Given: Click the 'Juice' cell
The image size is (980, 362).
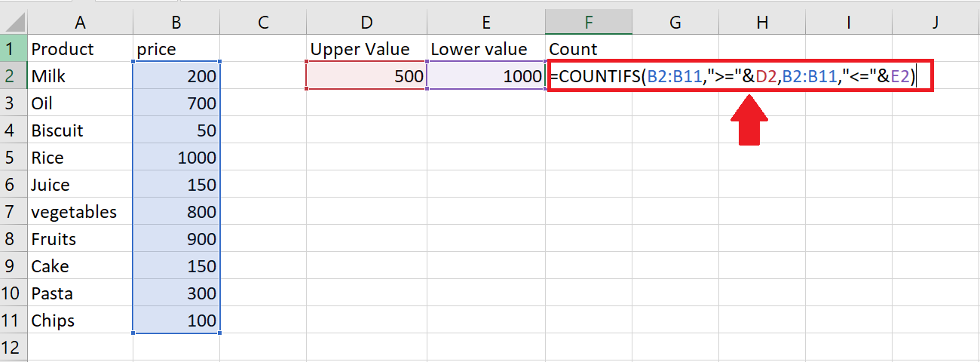Looking at the screenshot, I should tap(80, 185).
